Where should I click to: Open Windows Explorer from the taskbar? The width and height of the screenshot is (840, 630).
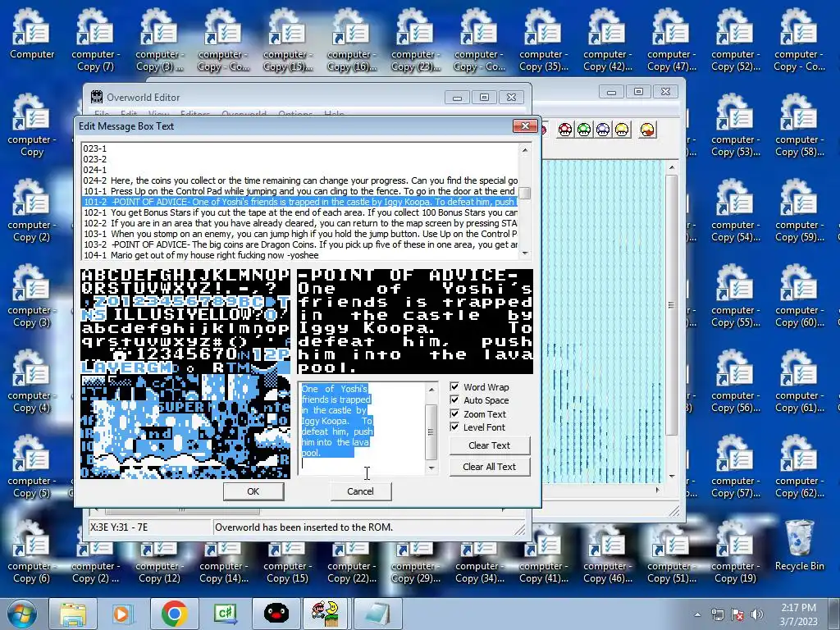pos(73,614)
